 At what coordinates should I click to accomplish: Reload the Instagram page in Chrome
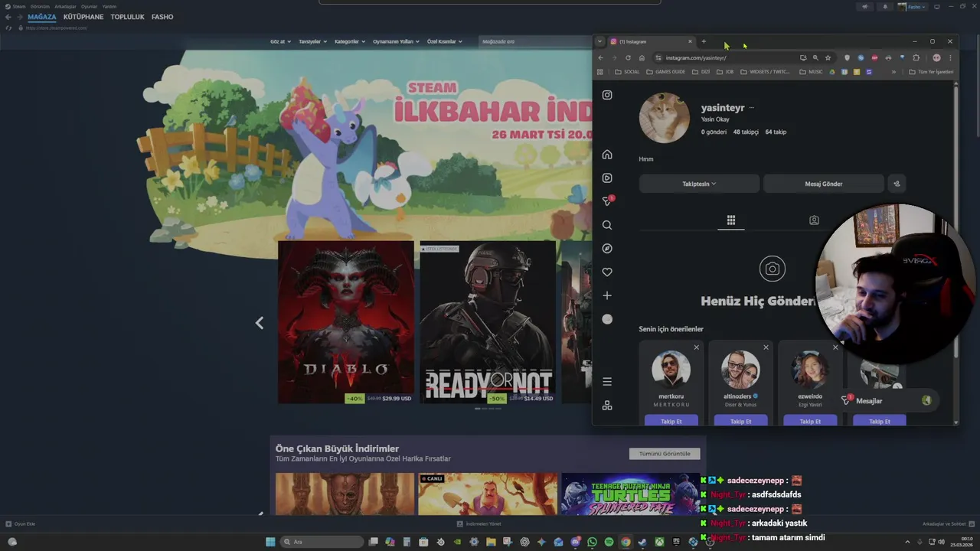[x=629, y=57]
